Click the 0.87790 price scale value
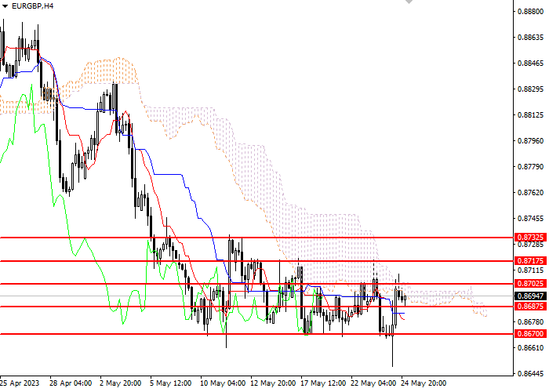 click(x=530, y=166)
